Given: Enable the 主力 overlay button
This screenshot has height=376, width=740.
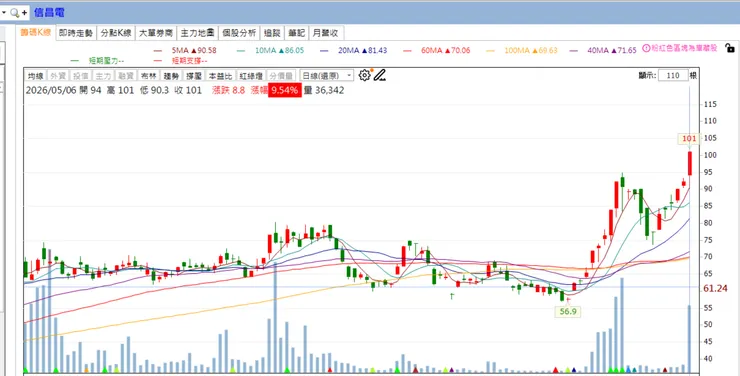Looking at the screenshot, I should (103, 76).
